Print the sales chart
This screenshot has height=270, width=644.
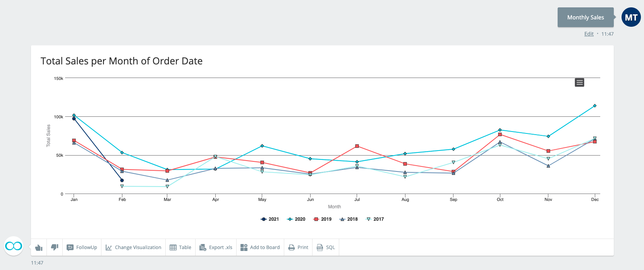(298, 247)
